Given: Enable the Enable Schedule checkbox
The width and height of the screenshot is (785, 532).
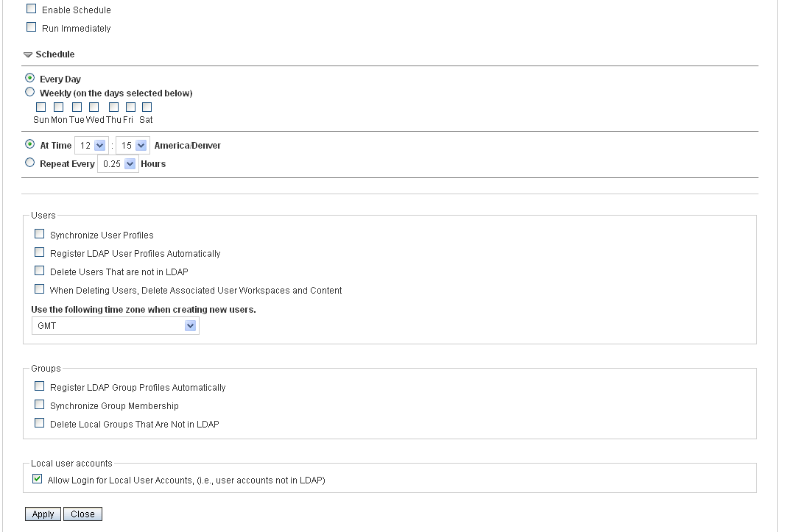Looking at the screenshot, I should (x=31, y=10).
